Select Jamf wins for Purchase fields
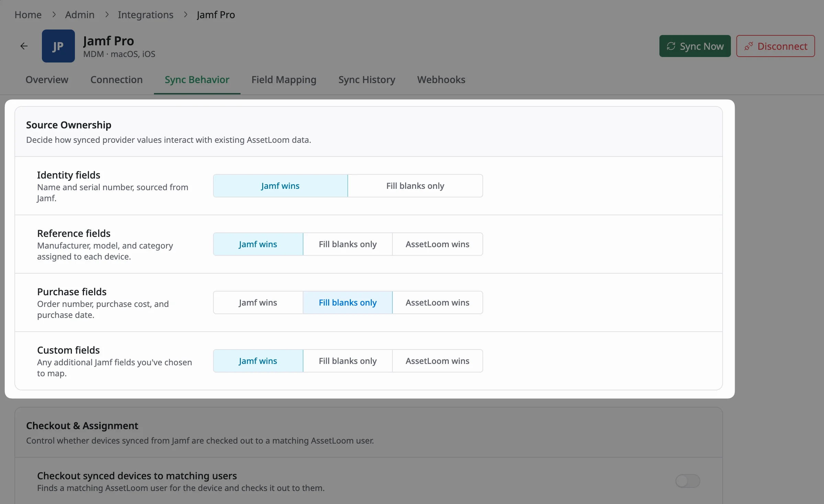824x504 pixels. (x=258, y=302)
